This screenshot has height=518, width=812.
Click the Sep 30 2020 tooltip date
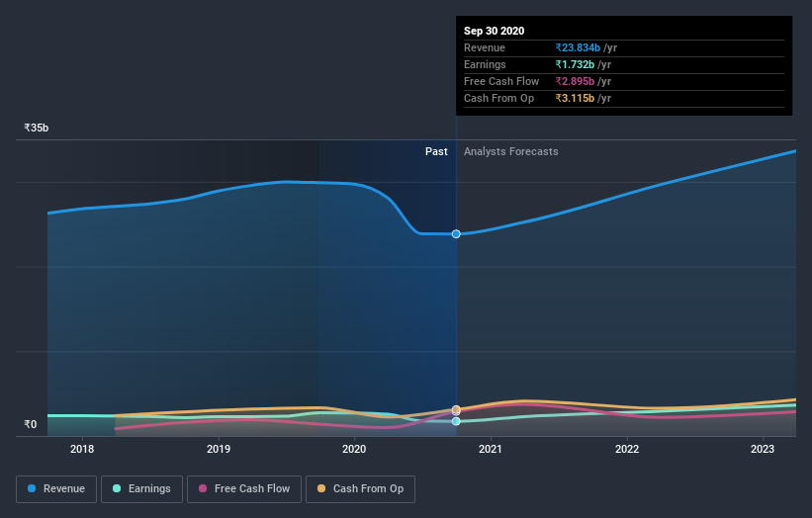(x=495, y=31)
